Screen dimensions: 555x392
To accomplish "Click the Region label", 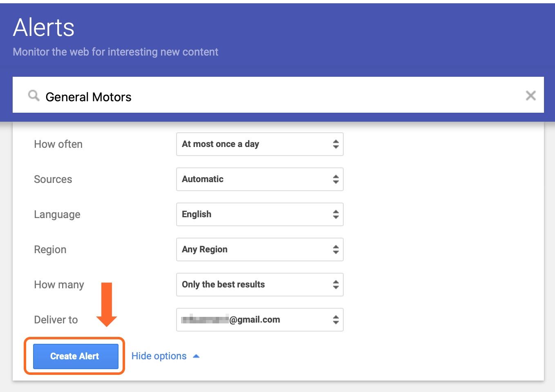I will (50, 250).
